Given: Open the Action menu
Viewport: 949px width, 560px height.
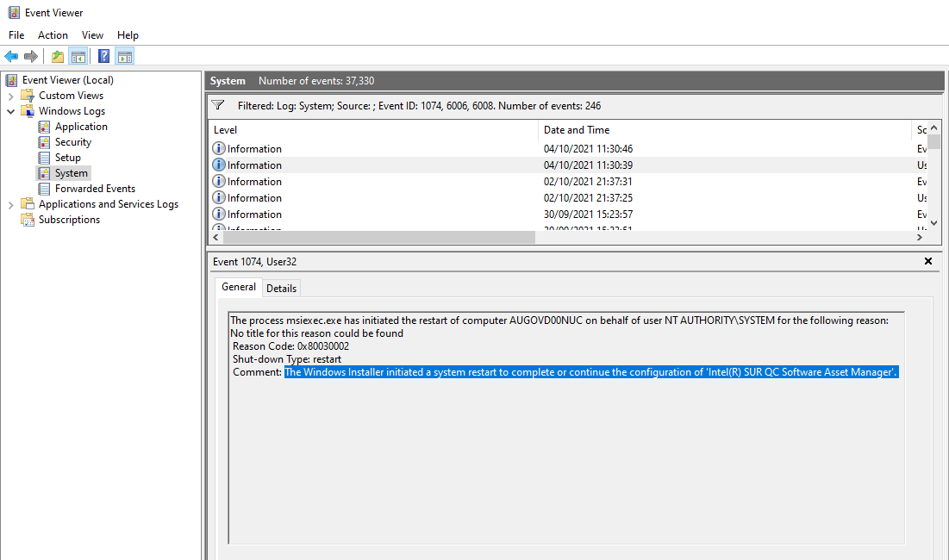Looking at the screenshot, I should [x=53, y=35].
